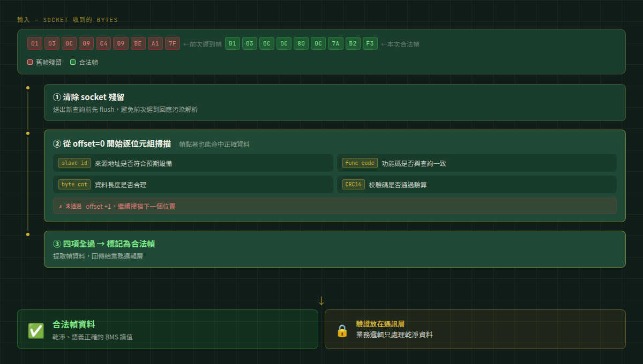Screen dimensions: 643x364
Task: Select the green B2 byte chip
Action: [x=353, y=43]
